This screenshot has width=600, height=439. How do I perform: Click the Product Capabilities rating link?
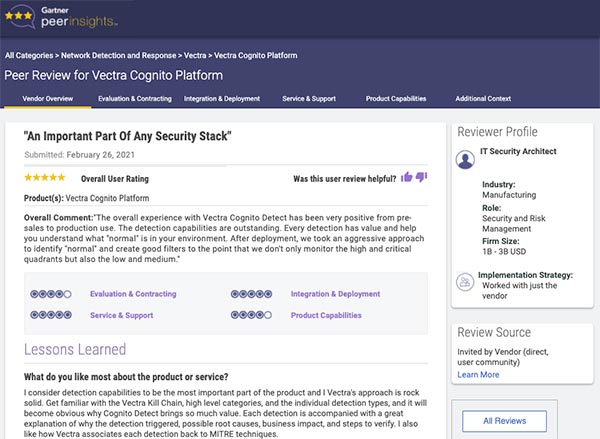click(326, 315)
